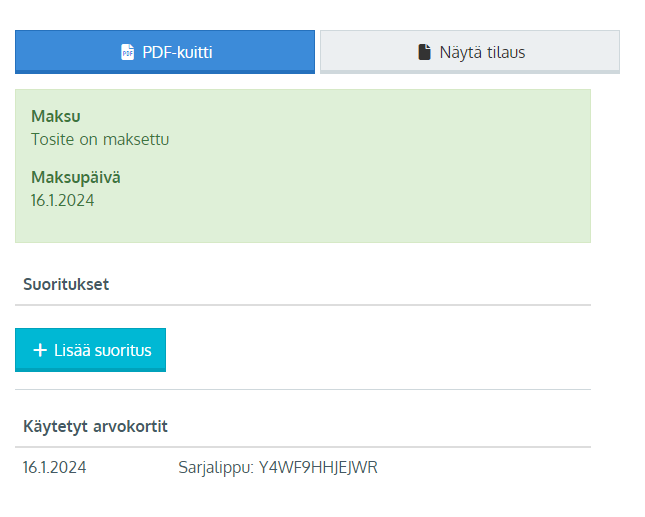Click the 'Lisää suoritus' button text
645x517 pixels.
coord(102,350)
